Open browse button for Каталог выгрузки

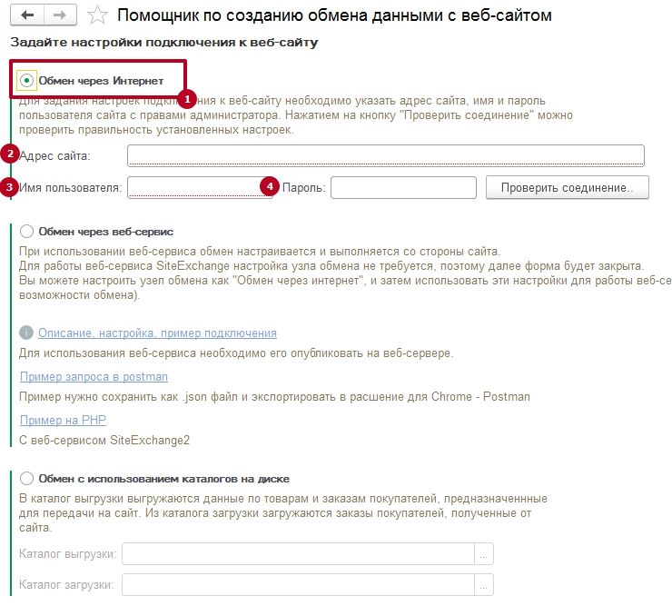484,554
